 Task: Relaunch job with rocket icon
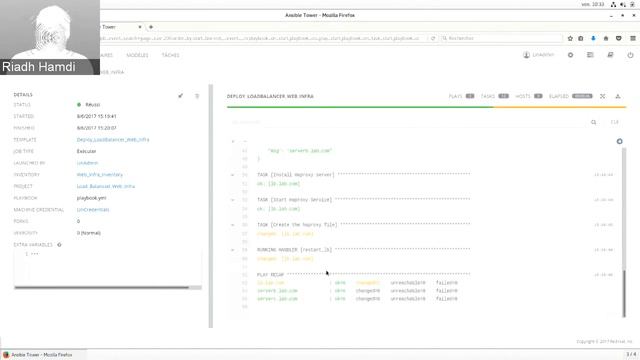180,96
